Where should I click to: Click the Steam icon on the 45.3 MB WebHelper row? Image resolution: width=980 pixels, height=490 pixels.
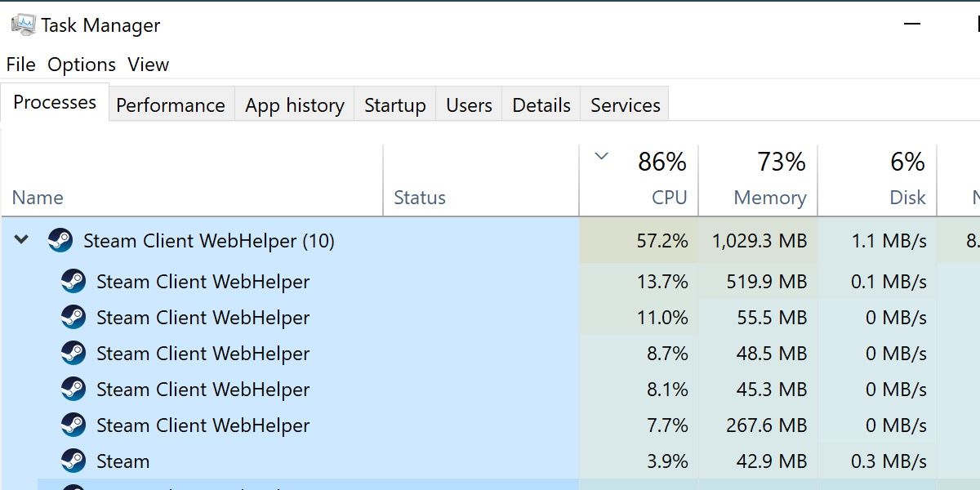point(73,390)
